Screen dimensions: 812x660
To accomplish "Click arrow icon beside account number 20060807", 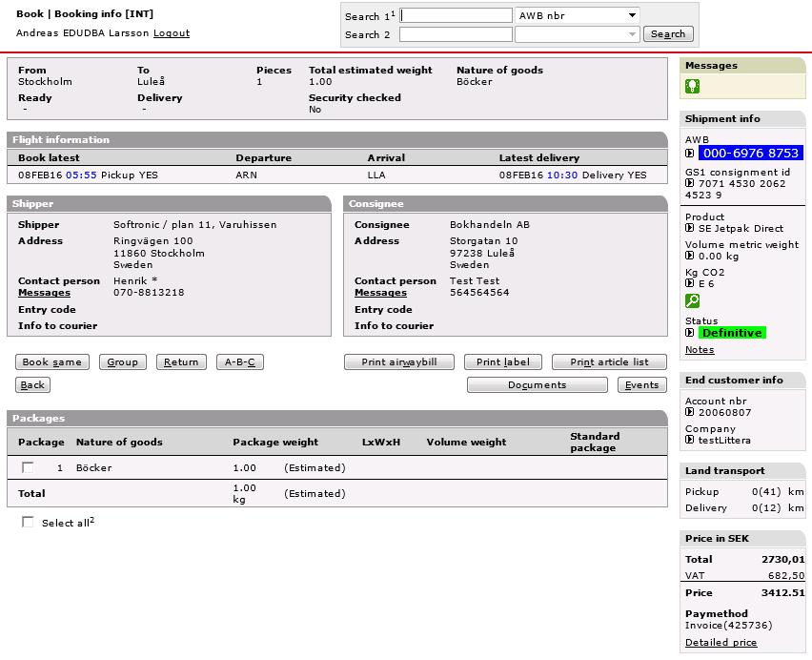I will tap(689, 412).
